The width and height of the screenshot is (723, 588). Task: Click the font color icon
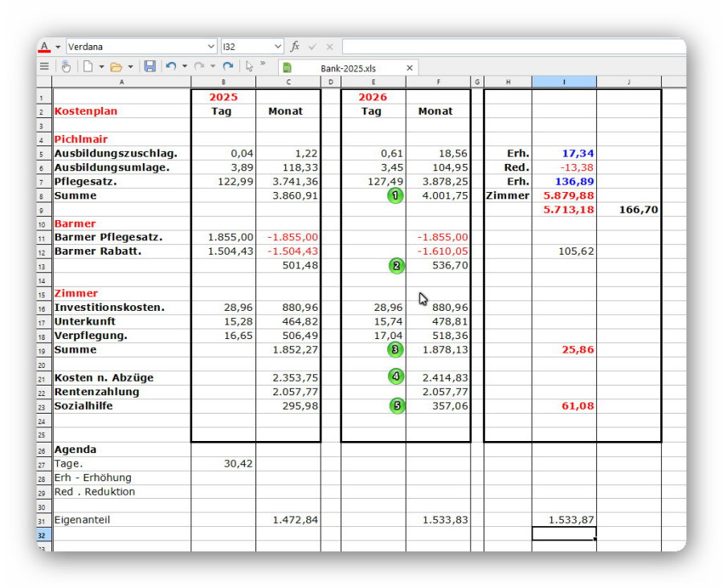pyautogui.click(x=45, y=47)
